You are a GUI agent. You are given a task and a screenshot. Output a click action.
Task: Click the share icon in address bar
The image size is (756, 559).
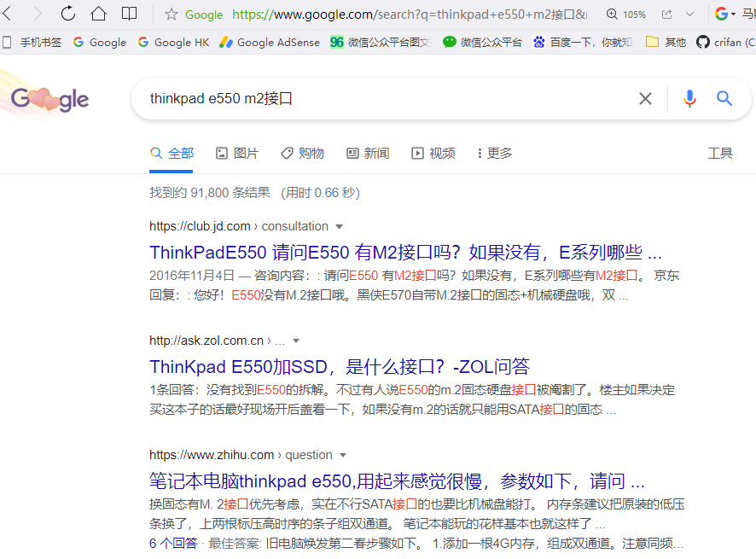(x=666, y=15)
